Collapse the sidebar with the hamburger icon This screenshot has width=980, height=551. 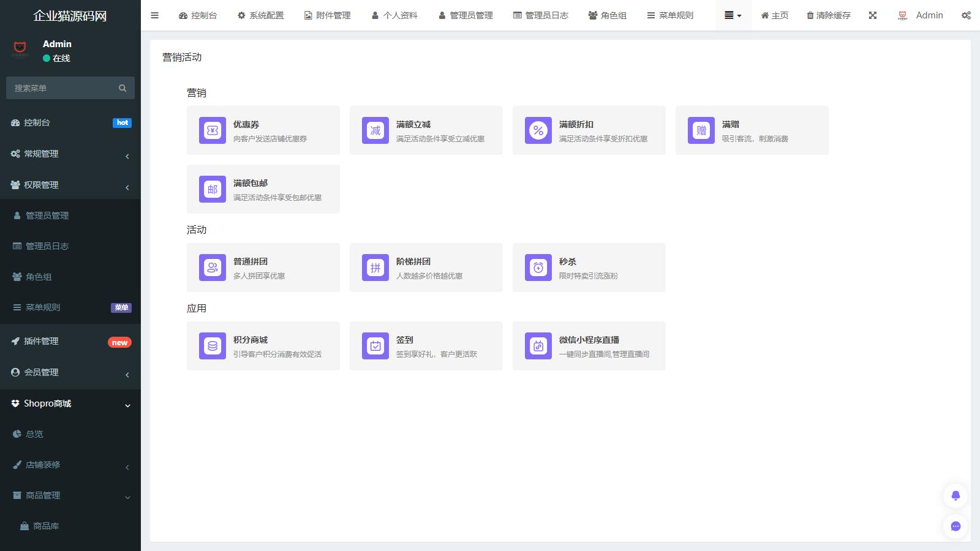(x=154, y=15)
